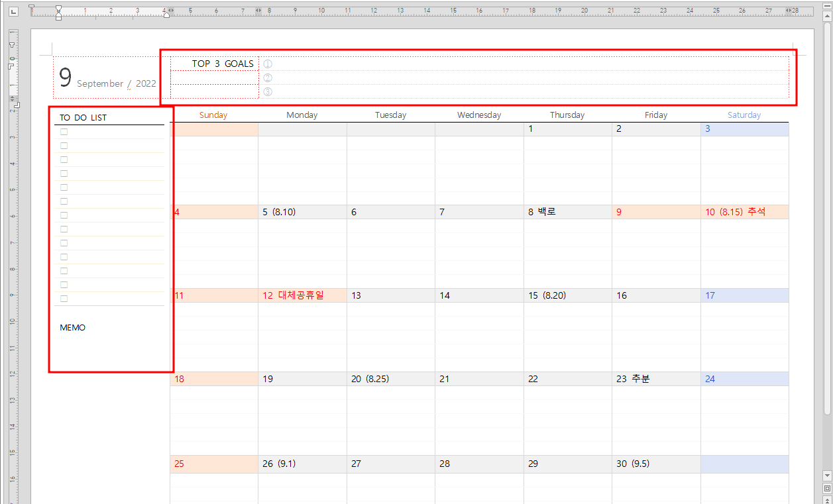Click the MEMO heading

point(73,328)
